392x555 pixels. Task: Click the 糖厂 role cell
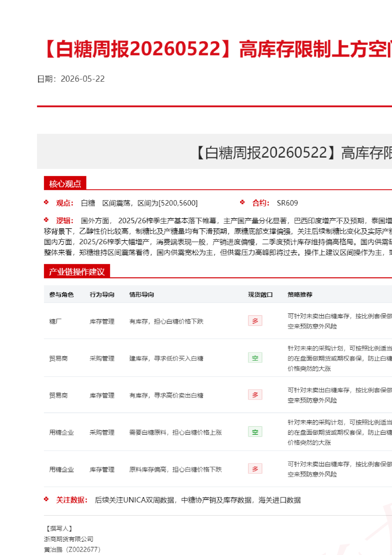pos(55,321)
